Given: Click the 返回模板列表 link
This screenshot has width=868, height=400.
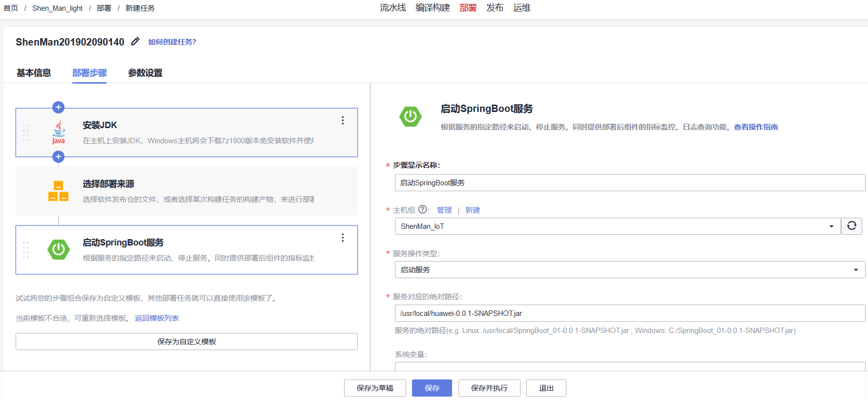Looking at the screenshot, I should 157,318.
